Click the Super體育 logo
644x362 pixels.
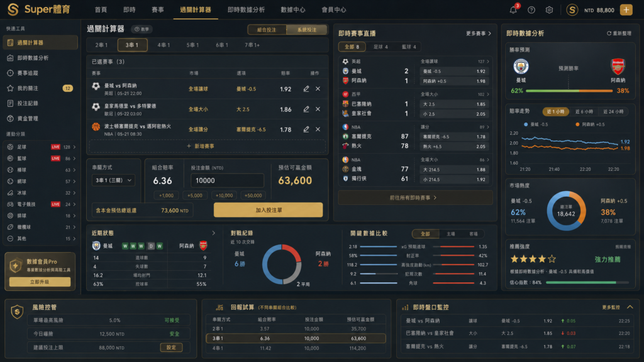click(39, 9)
